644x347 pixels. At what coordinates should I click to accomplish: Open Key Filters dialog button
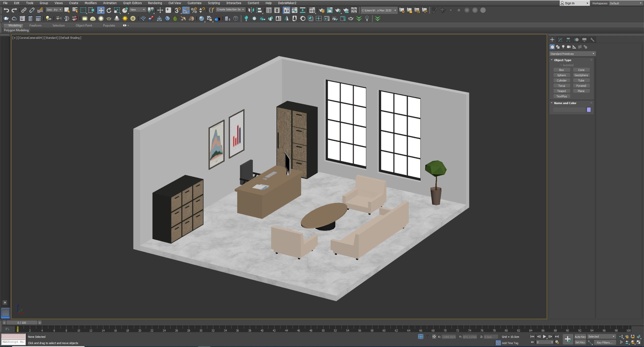point(604,342)
